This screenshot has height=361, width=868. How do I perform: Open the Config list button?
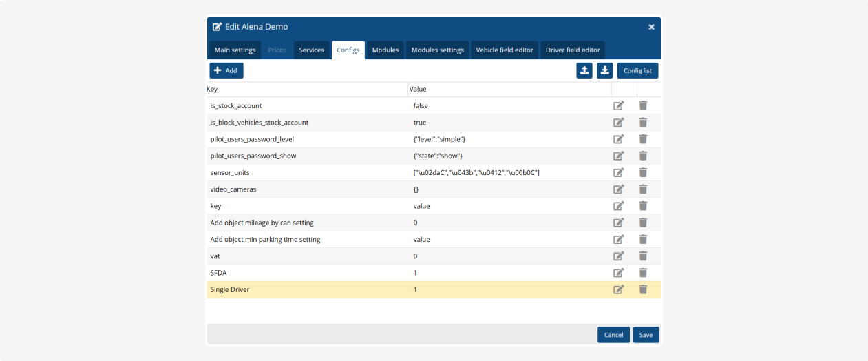[637, 70]
